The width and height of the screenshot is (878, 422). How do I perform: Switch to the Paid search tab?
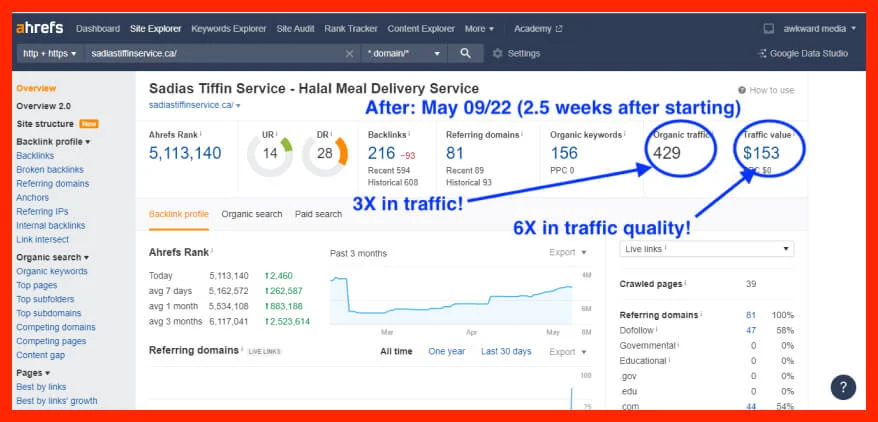point(319,214)
